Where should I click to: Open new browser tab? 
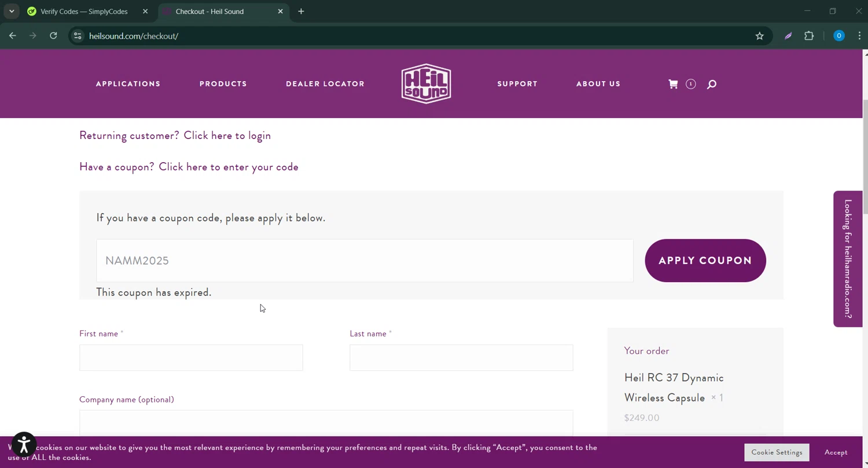301,12
